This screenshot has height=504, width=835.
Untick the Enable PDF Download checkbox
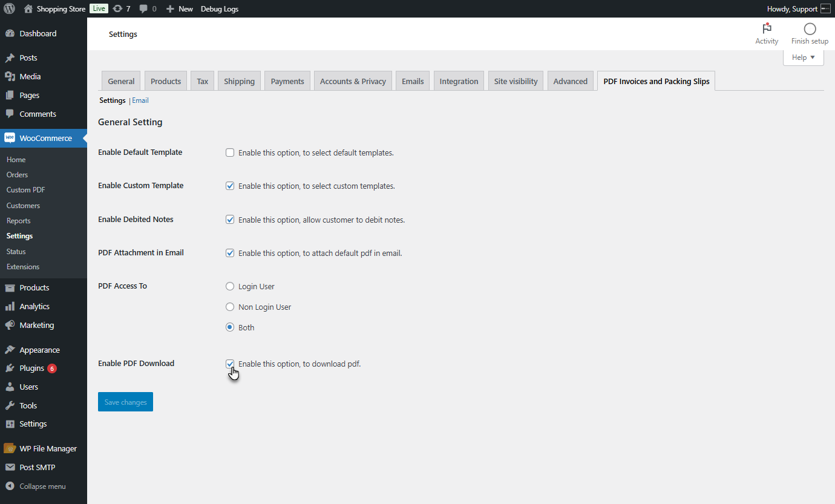pyautogui.click(x=230, y=364)
